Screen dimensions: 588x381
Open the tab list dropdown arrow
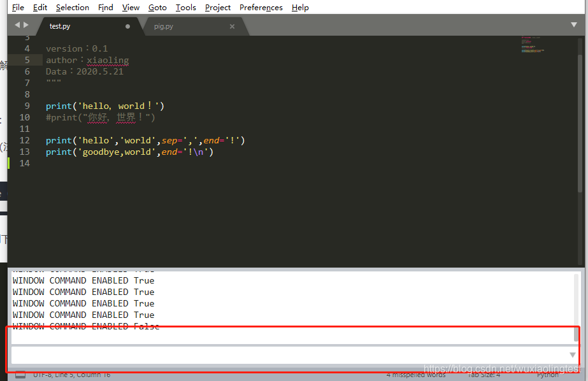click(574, 25)
